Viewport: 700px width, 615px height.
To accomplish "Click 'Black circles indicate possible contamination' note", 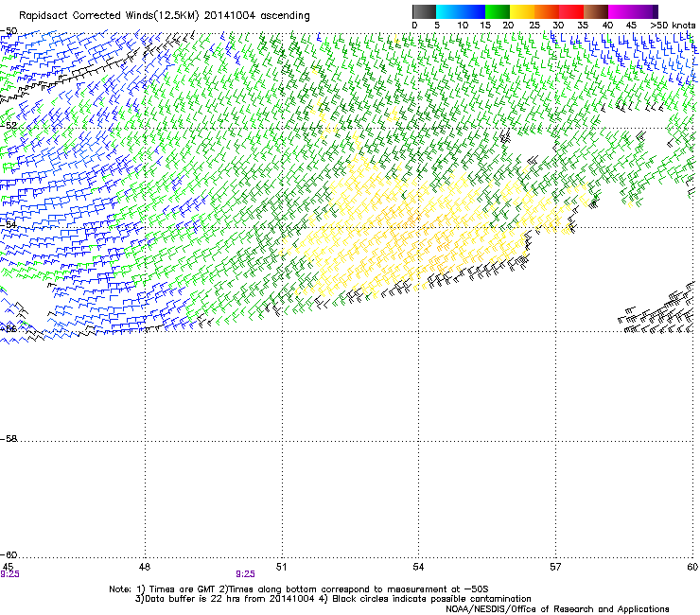I will click(x=431, y=599).
